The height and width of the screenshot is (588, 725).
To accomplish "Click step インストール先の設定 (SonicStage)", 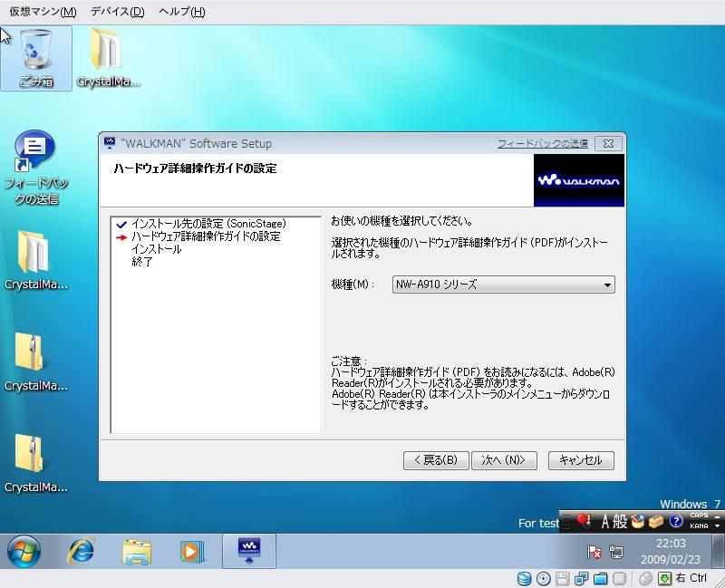I will click(x=208, y=224).
